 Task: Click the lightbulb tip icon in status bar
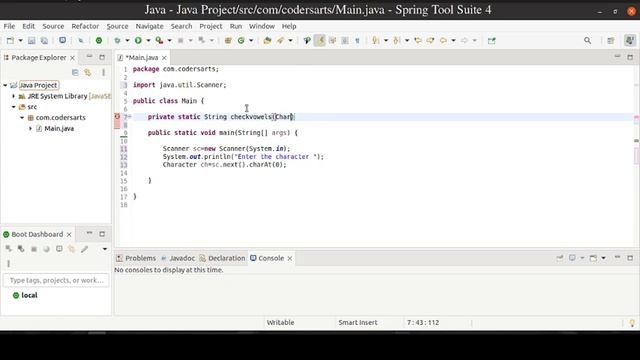point(632,323)
